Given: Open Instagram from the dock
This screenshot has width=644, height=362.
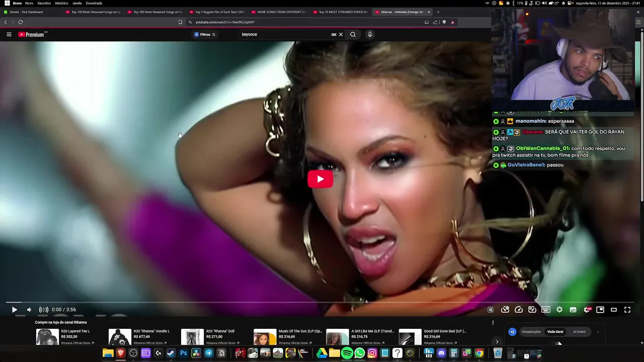Looking at the screenshot, I should click(372, 353).
